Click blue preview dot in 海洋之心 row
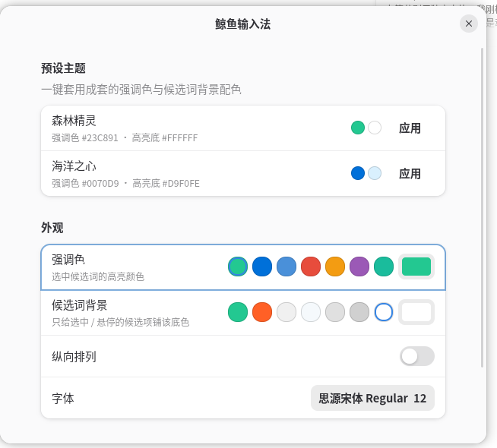The height and width of the screenshot is (448, 497). [358, 173]
